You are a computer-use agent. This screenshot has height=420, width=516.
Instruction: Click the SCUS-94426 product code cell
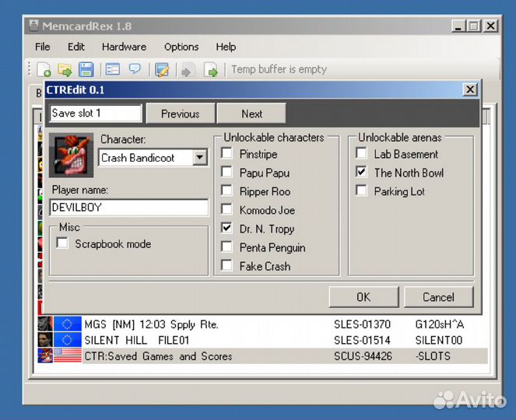363,356
